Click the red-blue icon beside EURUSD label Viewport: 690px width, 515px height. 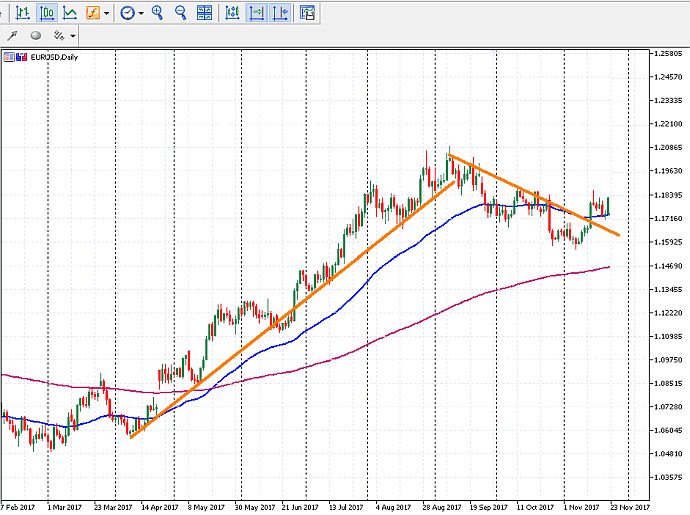[x=21, y=57]
